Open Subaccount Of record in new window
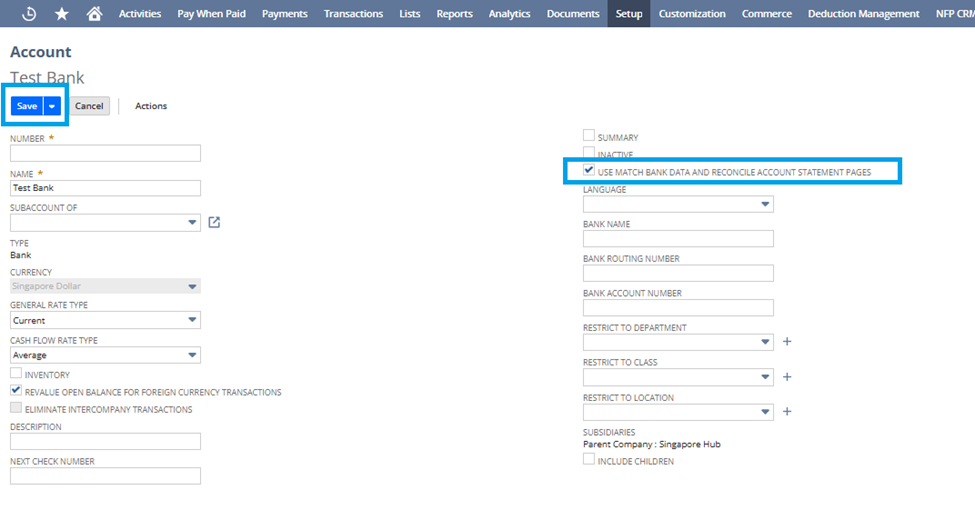This screenshot has width=975, height=530. [x=214, y=222]
